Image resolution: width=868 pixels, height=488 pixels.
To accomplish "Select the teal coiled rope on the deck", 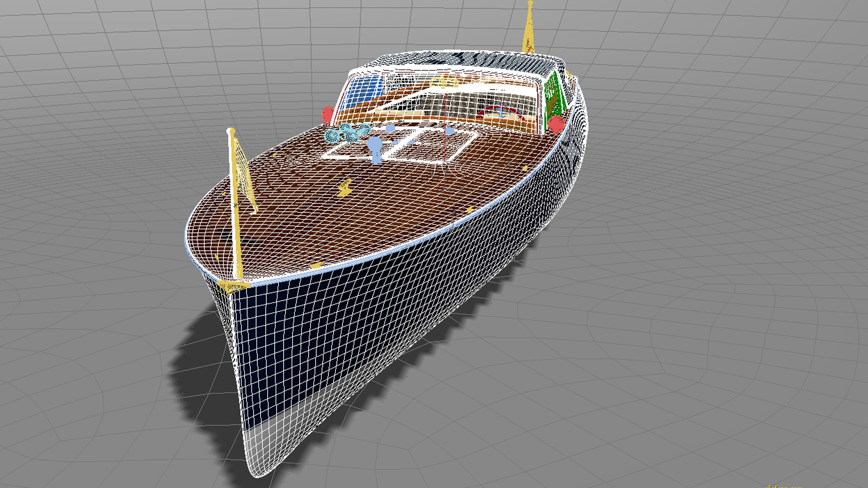I will 347,132.
